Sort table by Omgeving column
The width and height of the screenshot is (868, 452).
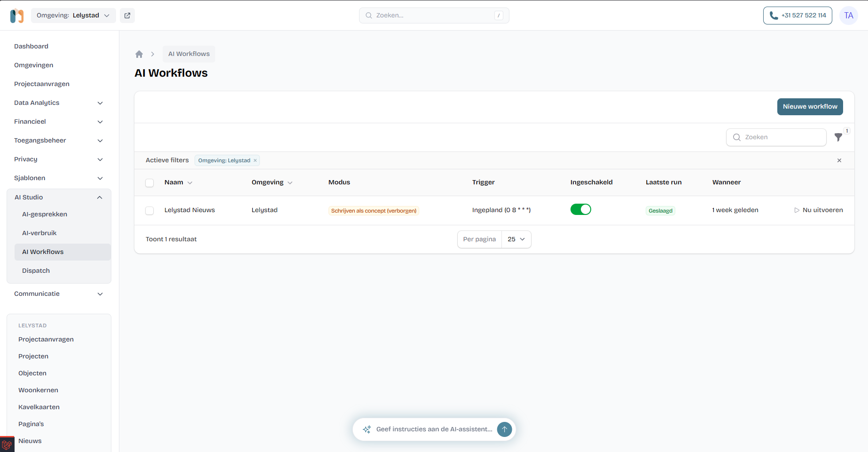(x=272, y=182)
